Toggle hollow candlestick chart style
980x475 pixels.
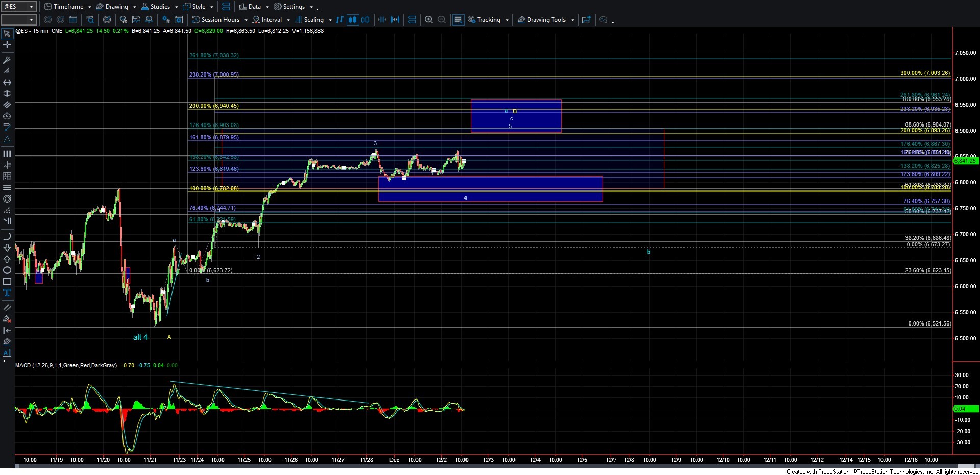pyautogui.click(x=365, y=20)
